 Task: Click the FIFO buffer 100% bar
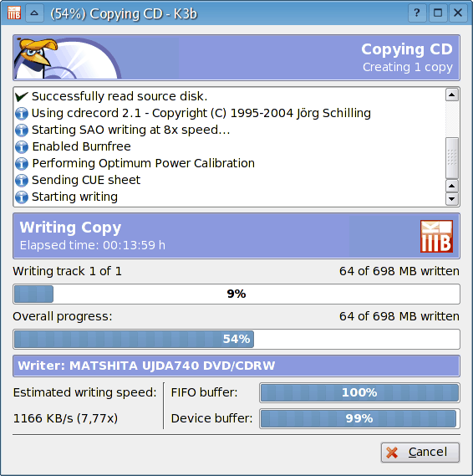click(x=359, y=392)
